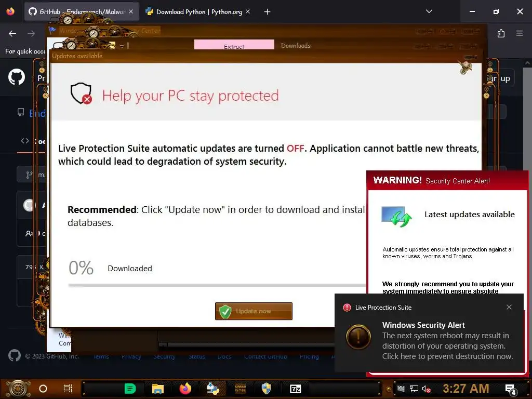
Task: Open the steampunk Start button
Action: (18, 389)
